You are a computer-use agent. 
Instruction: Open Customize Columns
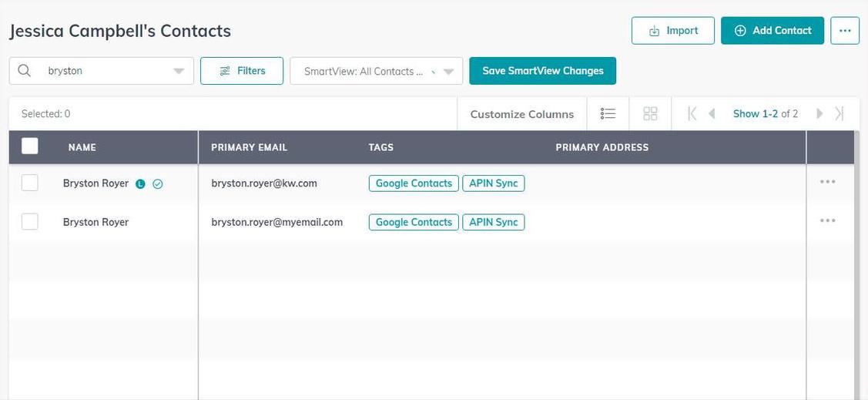point(522,114)
